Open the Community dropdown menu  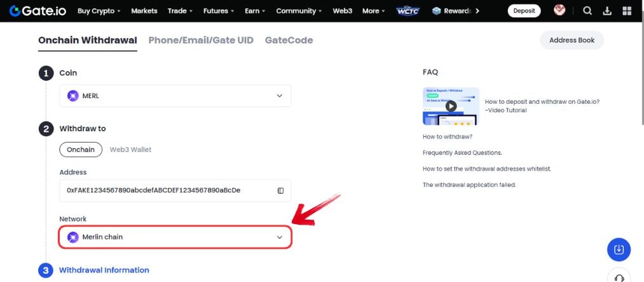tap(299, 11)
